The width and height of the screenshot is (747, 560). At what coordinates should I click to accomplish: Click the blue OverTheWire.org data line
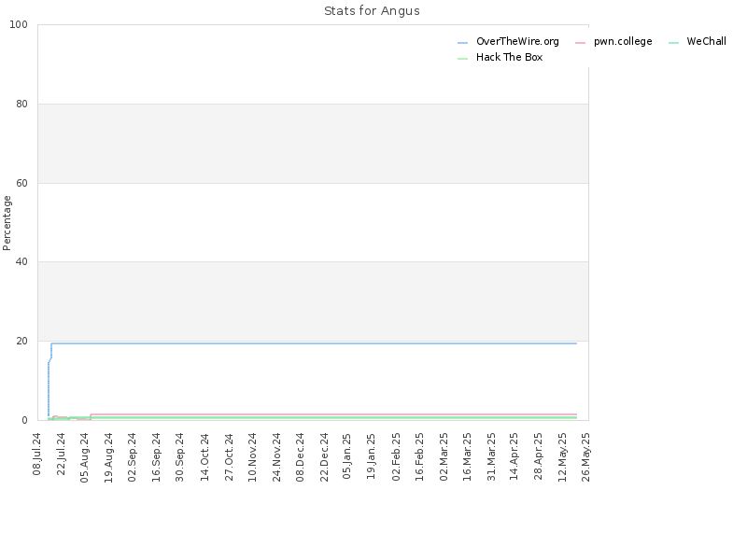pyautogui.click(x=315, y=343)
